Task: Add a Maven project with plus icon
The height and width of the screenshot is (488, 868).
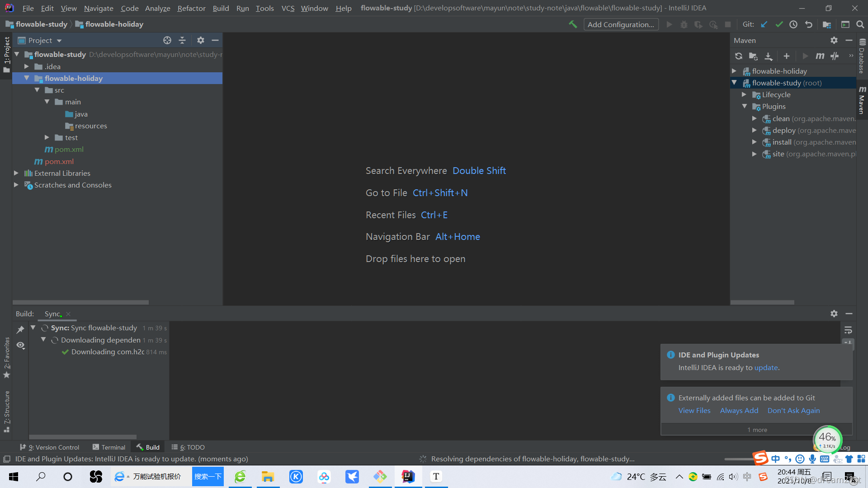Action: click(x=787, y=56)
